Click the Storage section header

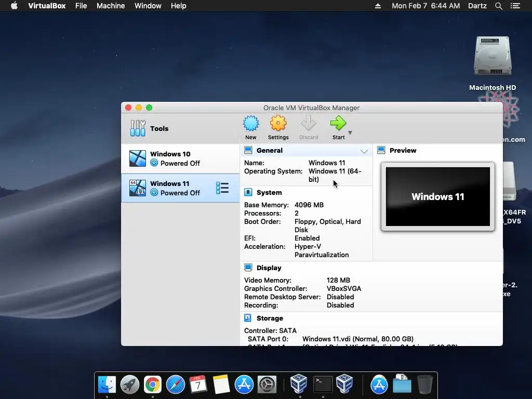pos(270,318)
